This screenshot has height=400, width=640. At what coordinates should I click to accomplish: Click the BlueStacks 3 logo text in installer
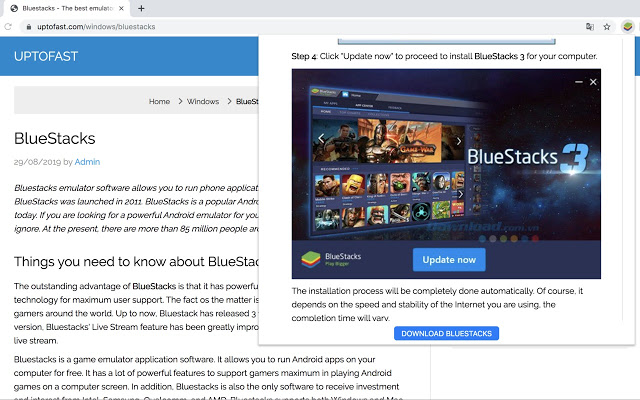(x=528, y=157)
